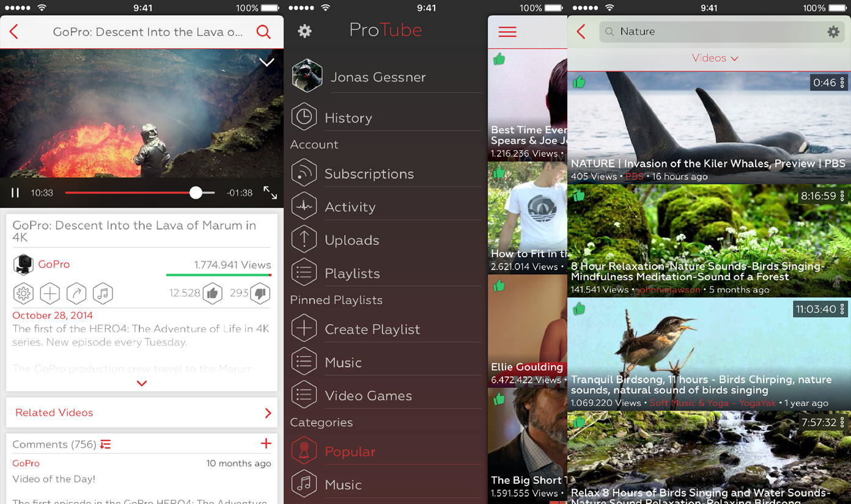851x504 pixels.
Task: Open options for the 7:57:32 video
Action: 842,422
